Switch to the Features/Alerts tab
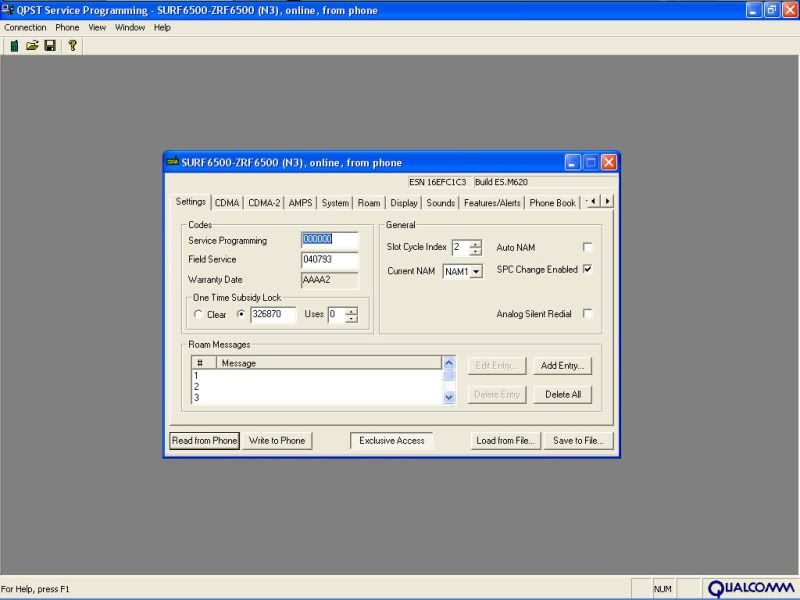Image resolution: width=800 pixels, height=600 pixels. (x=492, y=203)
